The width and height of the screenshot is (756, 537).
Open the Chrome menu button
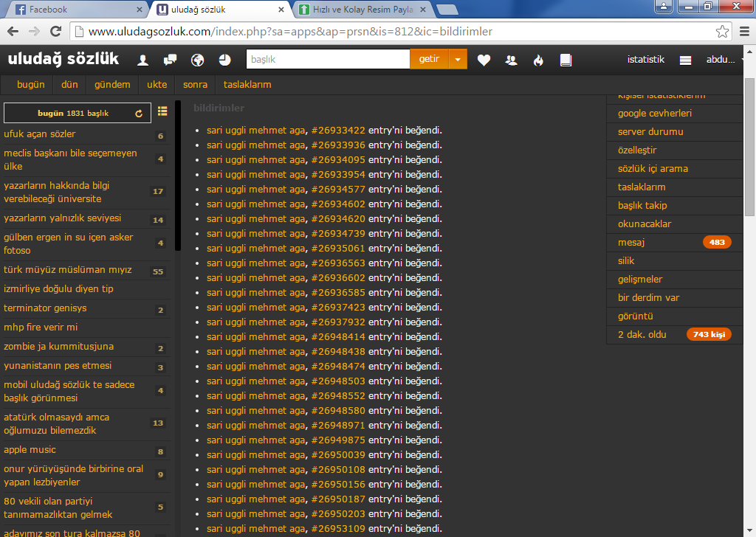click(x=744, y=32)
